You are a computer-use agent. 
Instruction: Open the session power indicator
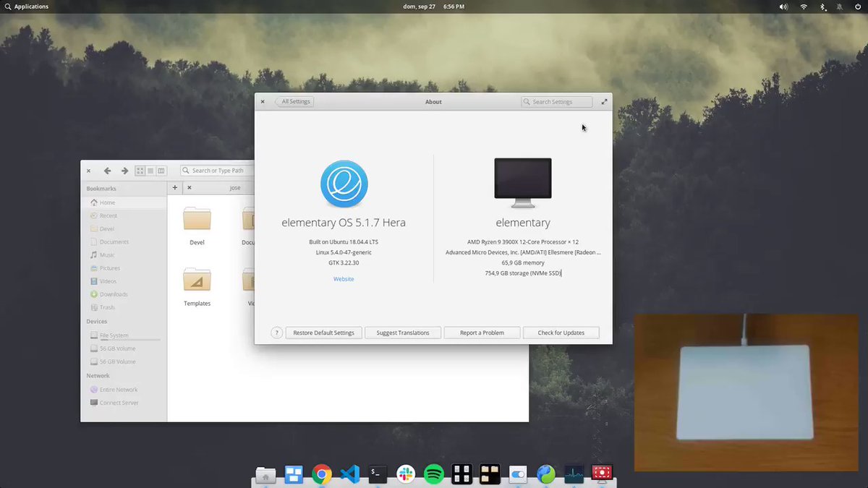click(x=858, y=7)
